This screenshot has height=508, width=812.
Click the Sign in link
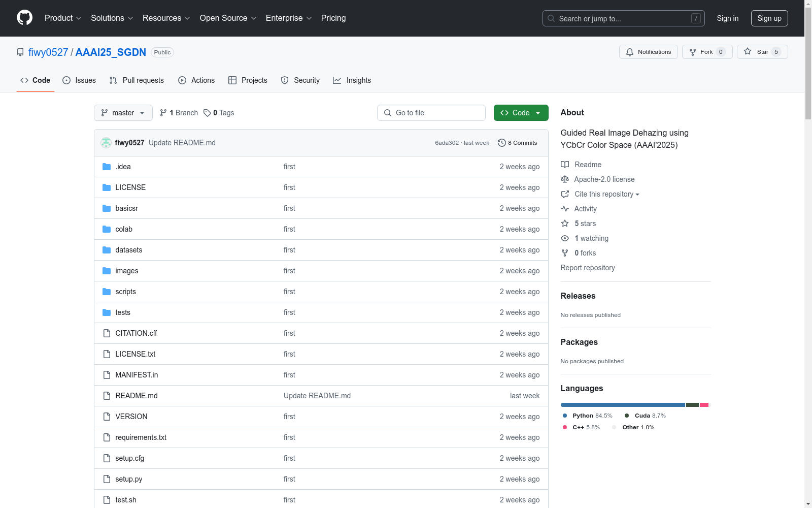pyautogui.click(x=728, y=18)
